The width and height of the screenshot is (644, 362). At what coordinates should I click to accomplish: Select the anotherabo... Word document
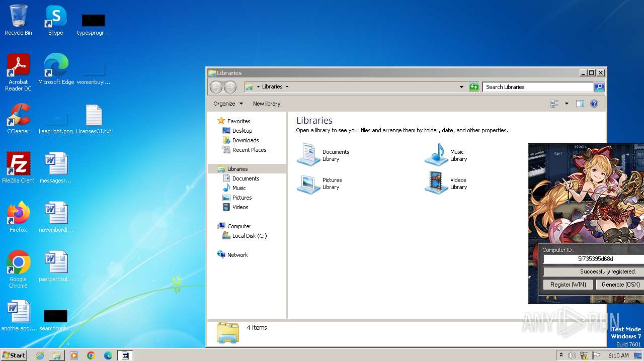point(18,316)
